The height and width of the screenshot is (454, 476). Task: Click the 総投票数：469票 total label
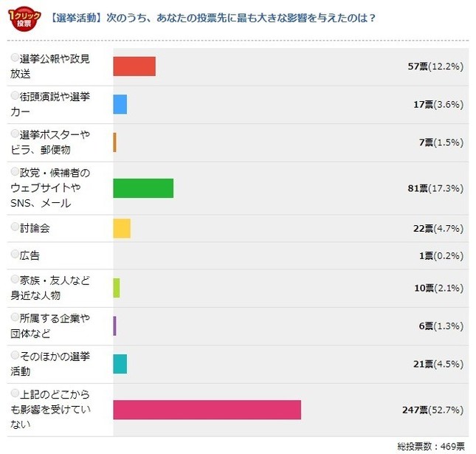coord(431,446)
